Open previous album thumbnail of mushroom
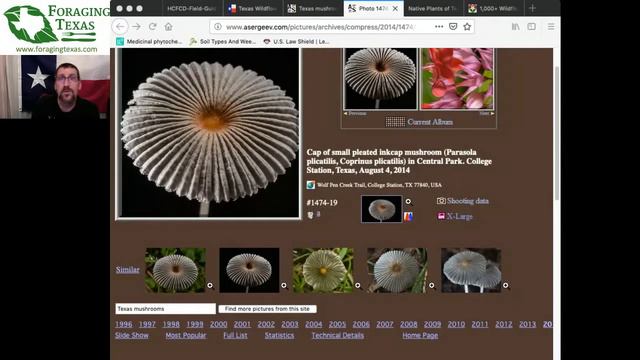The height and width of the screenshot is (360, 640). tap(380, 79)
